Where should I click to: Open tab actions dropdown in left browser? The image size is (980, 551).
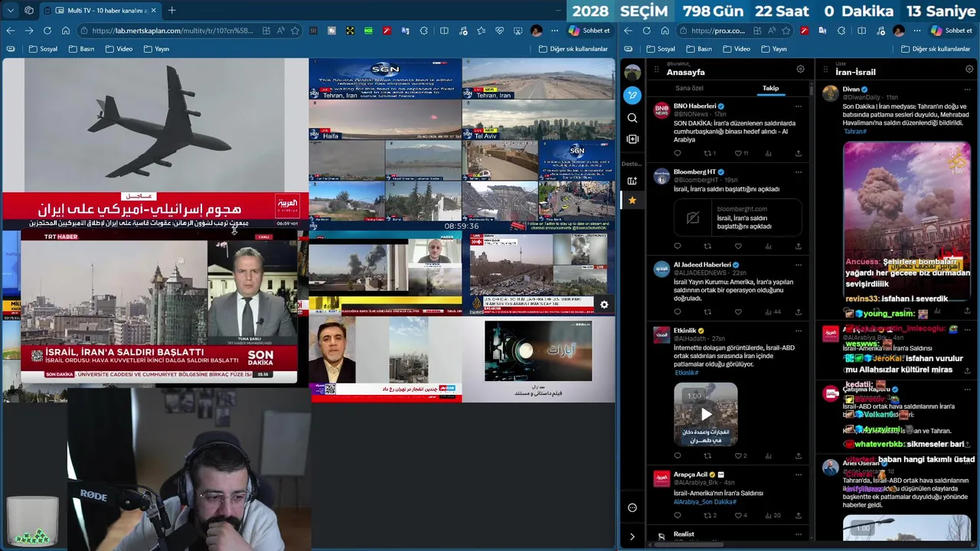(x=10, y=11)
